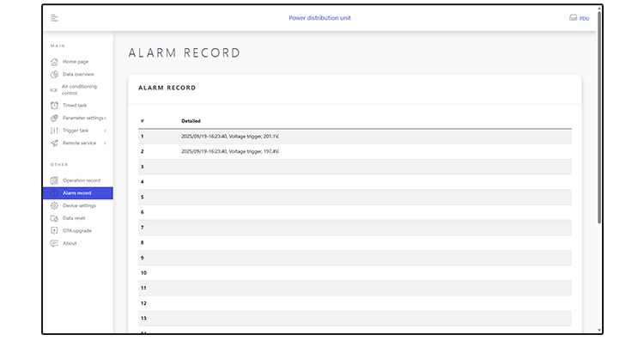Open the Home page menu item
644x341 pixels.
tap(76, 62)
